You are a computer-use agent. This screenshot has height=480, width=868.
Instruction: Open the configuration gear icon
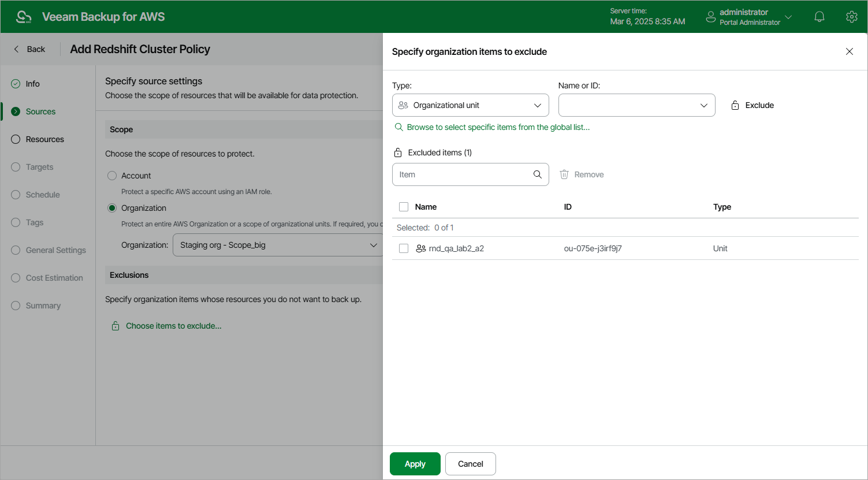point(851,17)
